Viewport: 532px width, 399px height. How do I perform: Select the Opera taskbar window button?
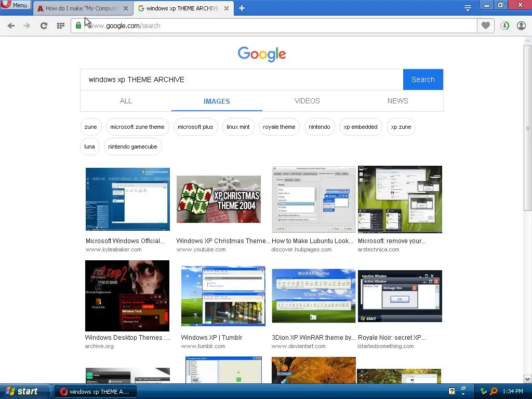[x=96, y=392]
